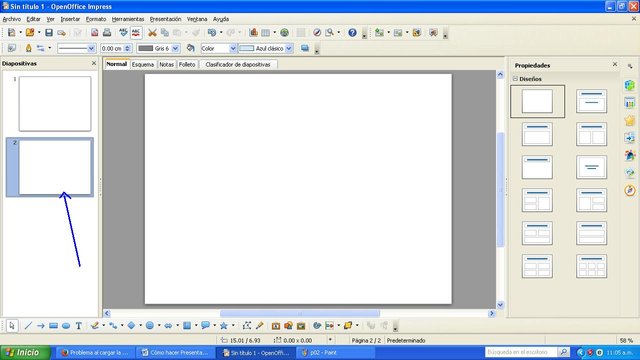Image resolution: width=640 pixels, height=360 pixels.
Task: Open the Azul clásico fill color dropdown
Action: click(289, 48)
